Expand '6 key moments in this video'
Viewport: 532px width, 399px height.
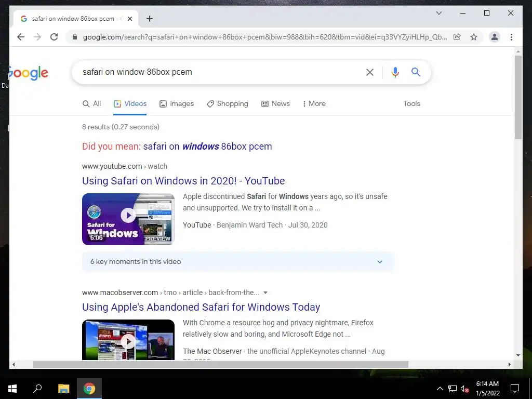click(237, 262)
